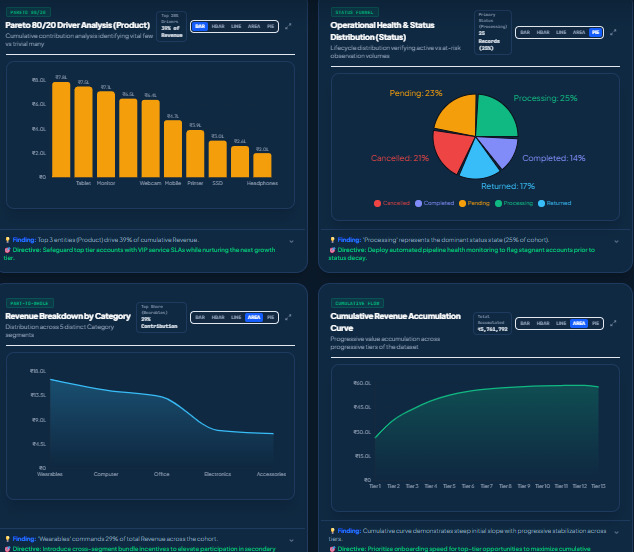634x552 pixels.
Task: Switch Pareto chart to AREA view
Action: click(x=254, y=26)
